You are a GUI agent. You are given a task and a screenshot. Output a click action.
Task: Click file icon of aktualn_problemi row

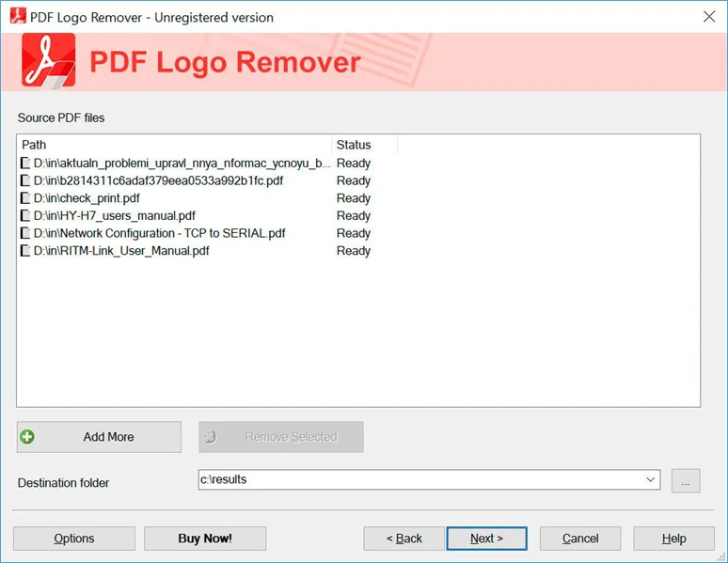tap(25, 163)
